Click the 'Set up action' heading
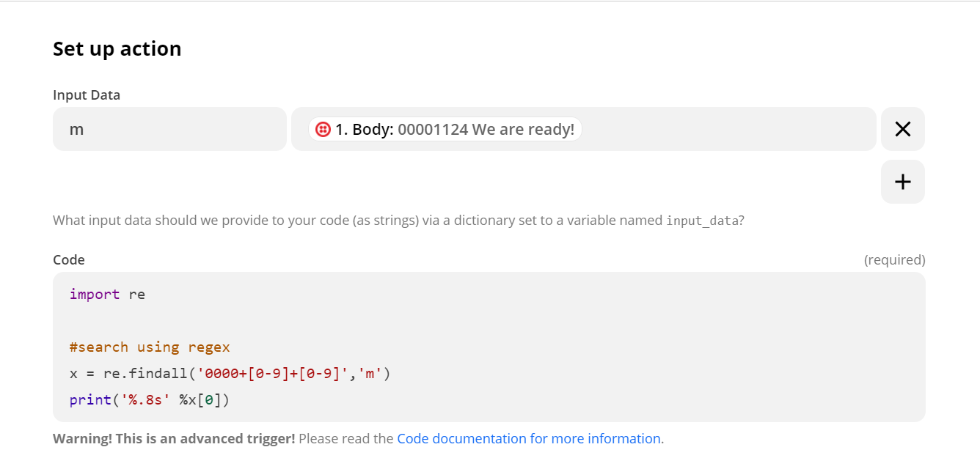Viewport: 980px width, 469px height. [117, 49]
